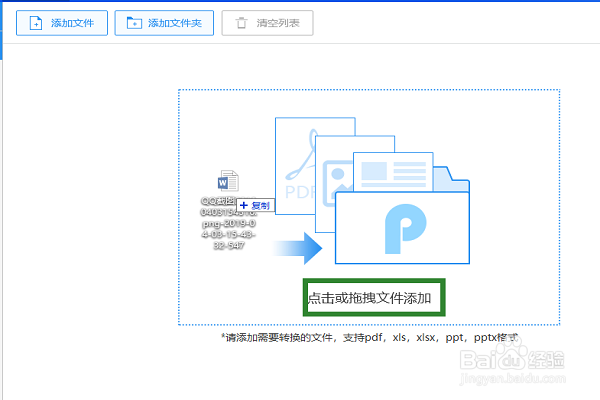Viewport: 600px width, 400px height.
Task: Click the add-file page icon
Action: pos(36,23)
